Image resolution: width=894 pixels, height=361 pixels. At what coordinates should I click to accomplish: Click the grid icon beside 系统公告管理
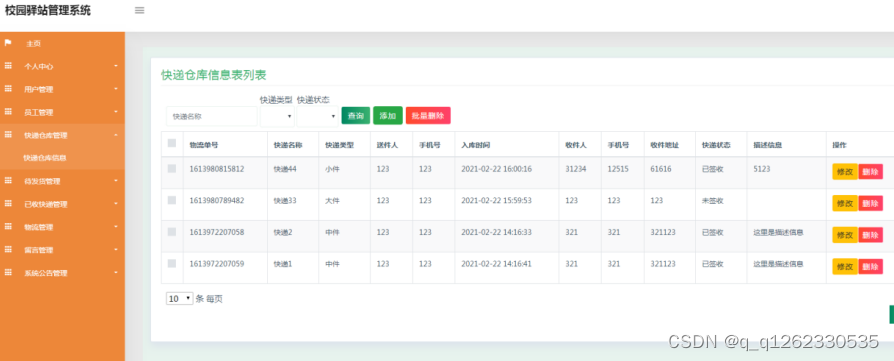pyautogui.click(x=8, y=273)
